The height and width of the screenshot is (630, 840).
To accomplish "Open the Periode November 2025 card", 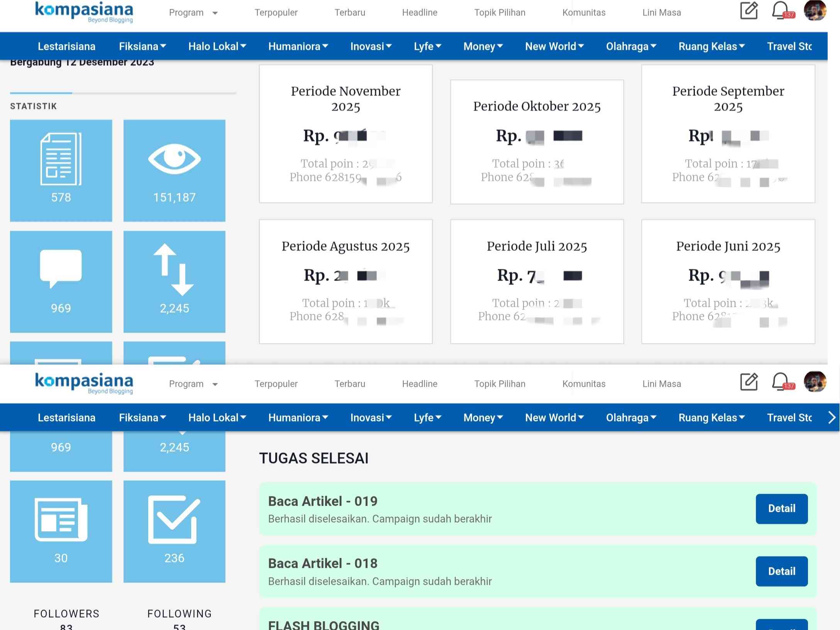I will pyautogui.click(x=345, y=134).
